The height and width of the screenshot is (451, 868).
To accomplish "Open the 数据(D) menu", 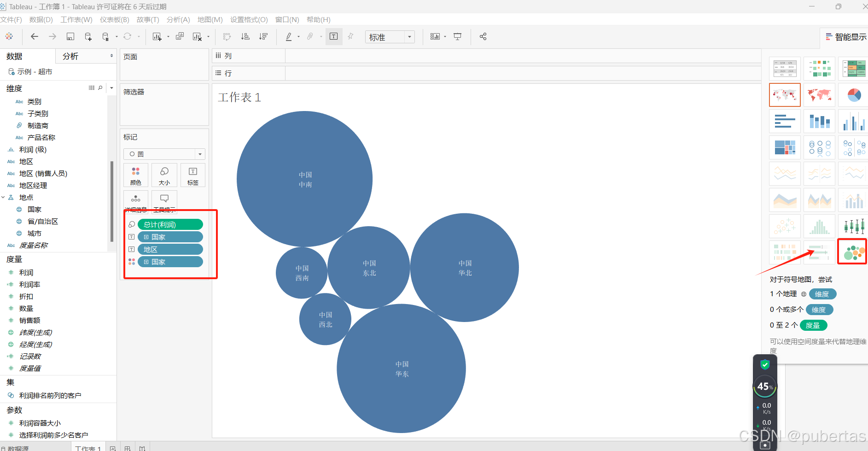I will (41, 20).
